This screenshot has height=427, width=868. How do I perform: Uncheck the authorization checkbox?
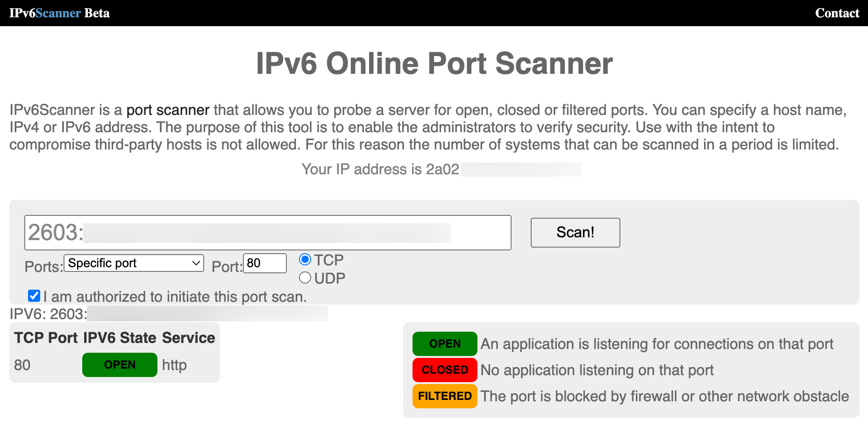[34, 296]
